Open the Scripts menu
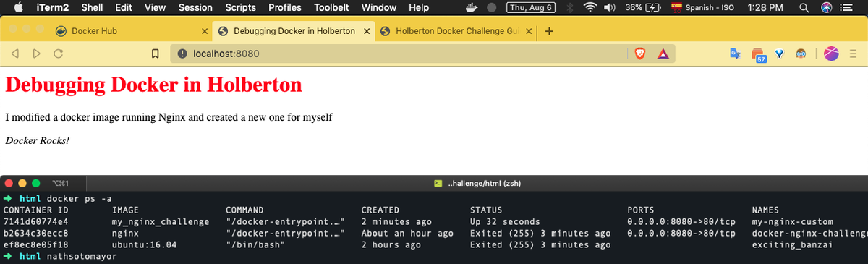 coord(240,7)
